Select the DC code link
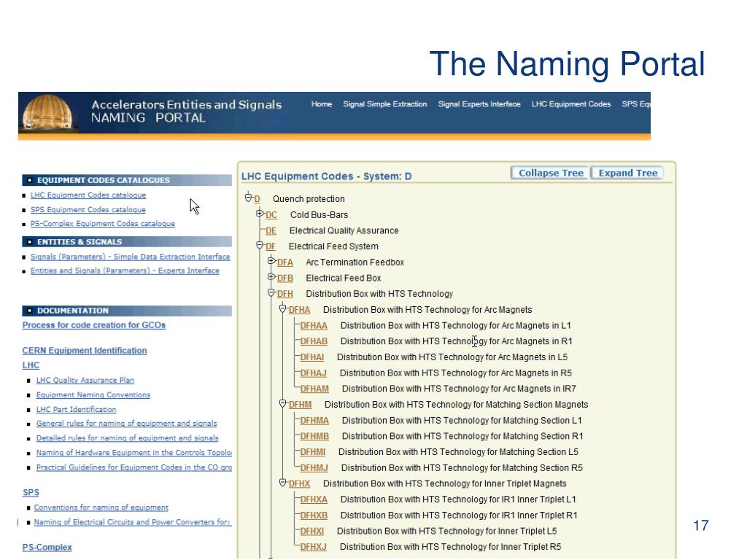Screen dimensions: 747x560 point(271,215)
